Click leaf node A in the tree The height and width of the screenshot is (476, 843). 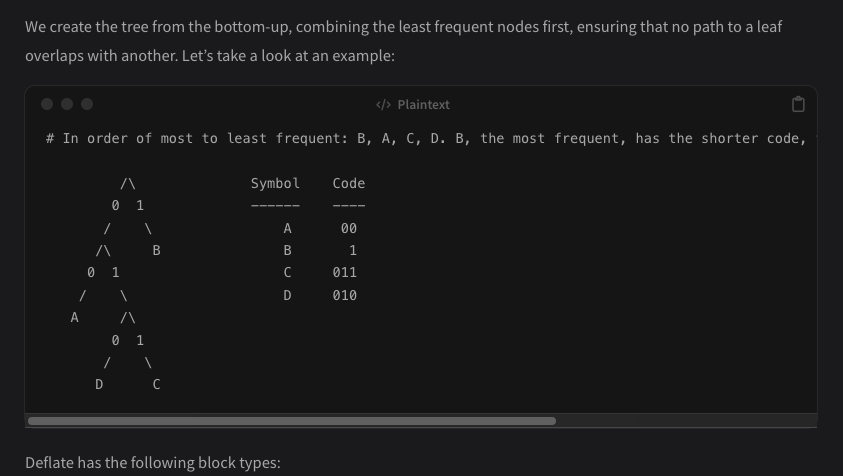click(74, 317)
